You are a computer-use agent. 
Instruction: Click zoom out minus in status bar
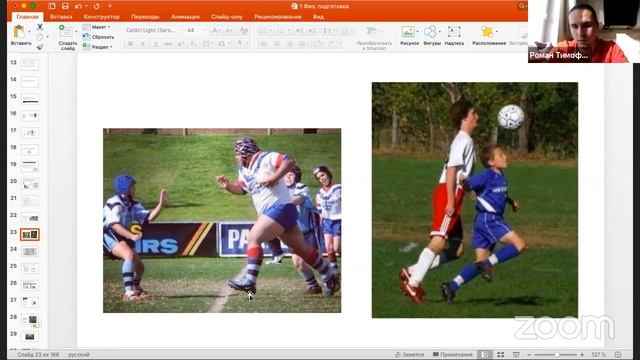529,355
